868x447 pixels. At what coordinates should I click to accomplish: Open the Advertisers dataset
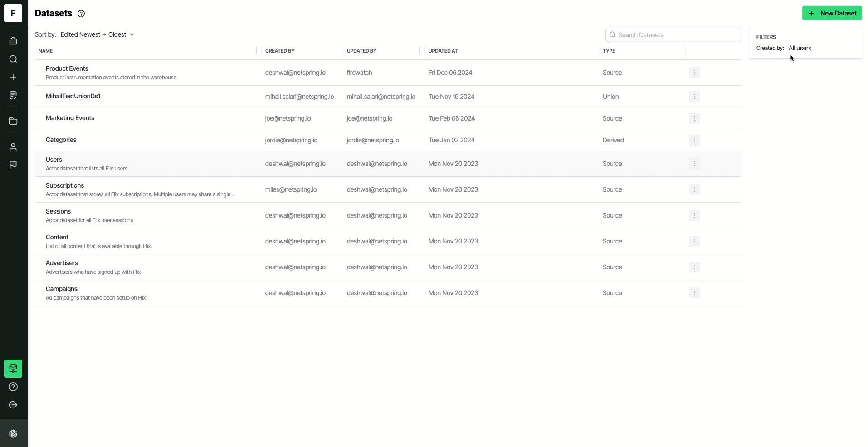click(62, 263)
